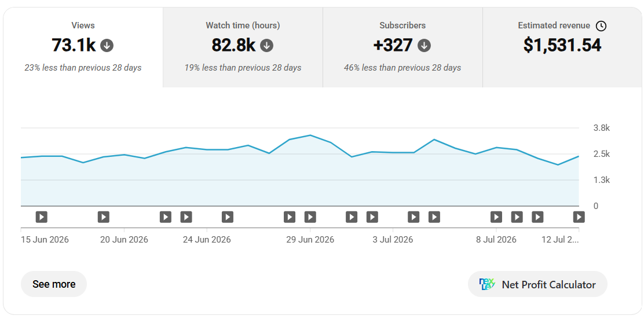Open the Estimated revenue tab
The image size is (644, 319).
click(562, 47)
